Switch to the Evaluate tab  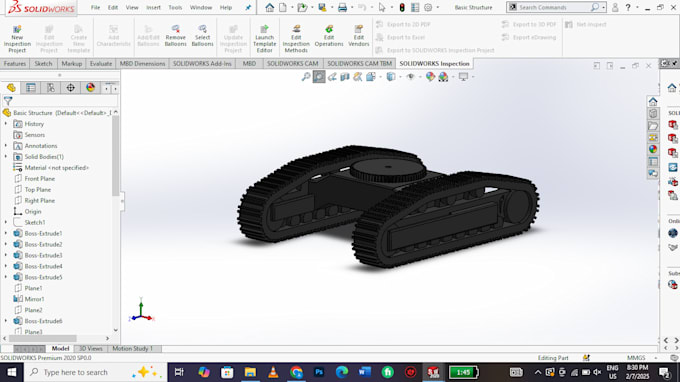tap(101, 64)
